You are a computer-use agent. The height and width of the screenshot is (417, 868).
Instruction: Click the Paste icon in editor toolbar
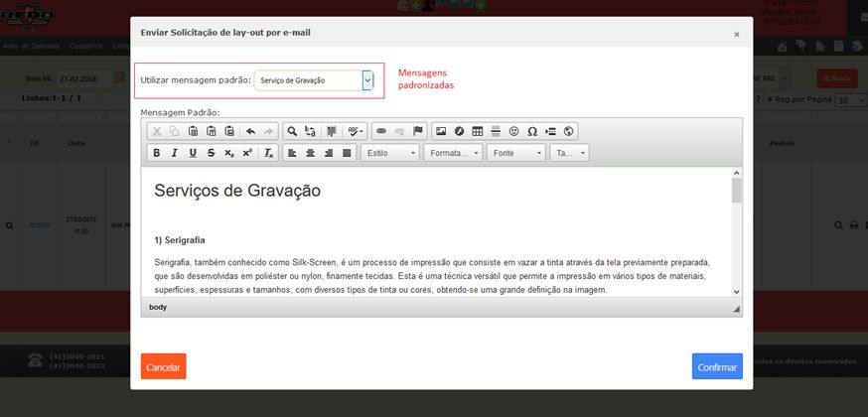(x=193, y=131)
